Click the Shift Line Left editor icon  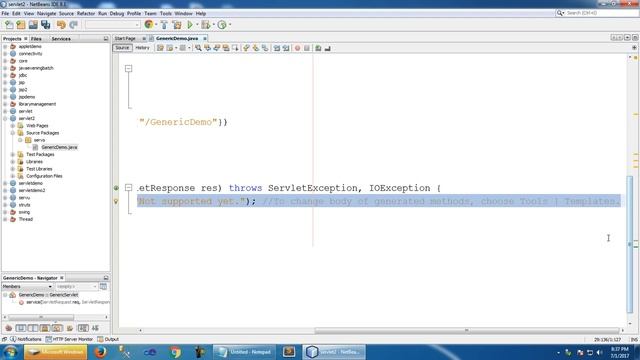277,48
